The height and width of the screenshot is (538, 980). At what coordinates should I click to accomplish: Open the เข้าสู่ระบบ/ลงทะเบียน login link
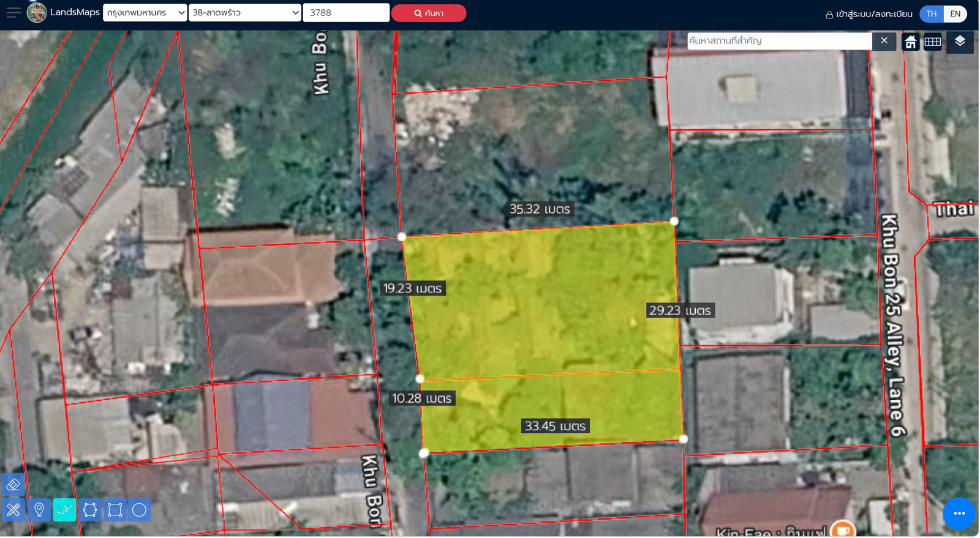(869, 14)
